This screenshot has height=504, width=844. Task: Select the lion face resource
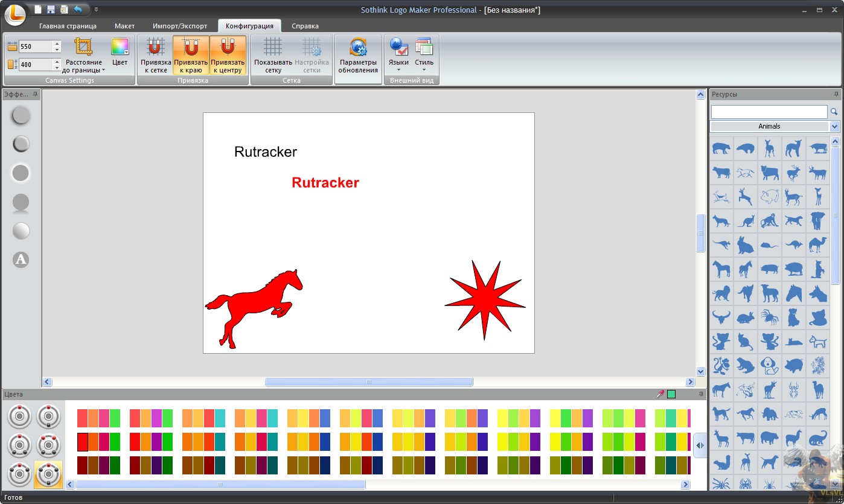[x=818, y=365]
